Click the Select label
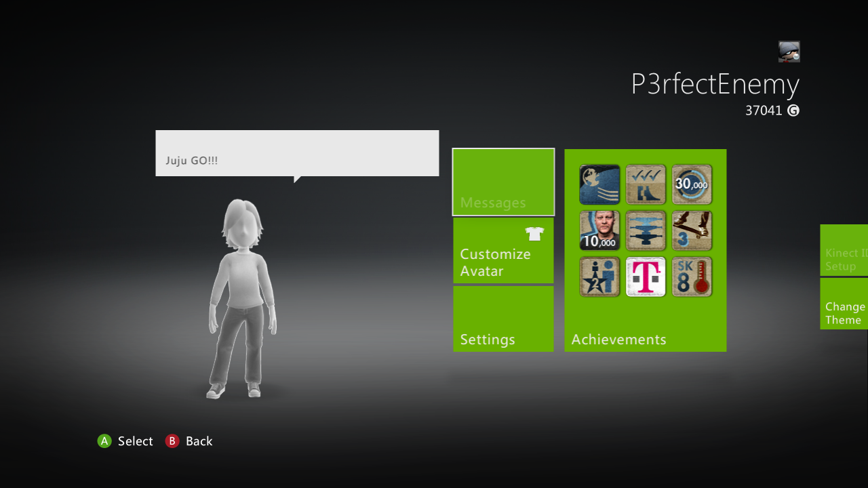Viewport: 868px width, 488px height. (x=136, y=441)
